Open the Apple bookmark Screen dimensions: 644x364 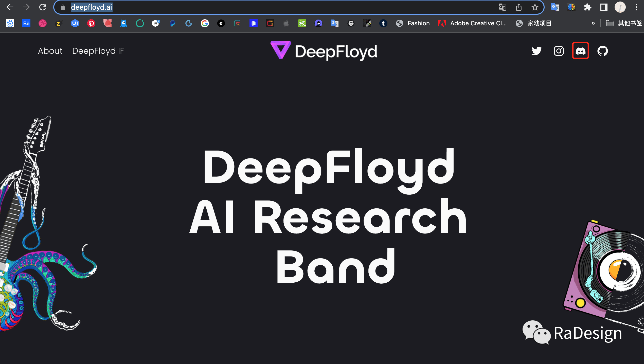pyautogui.click(x=286, y=23)
